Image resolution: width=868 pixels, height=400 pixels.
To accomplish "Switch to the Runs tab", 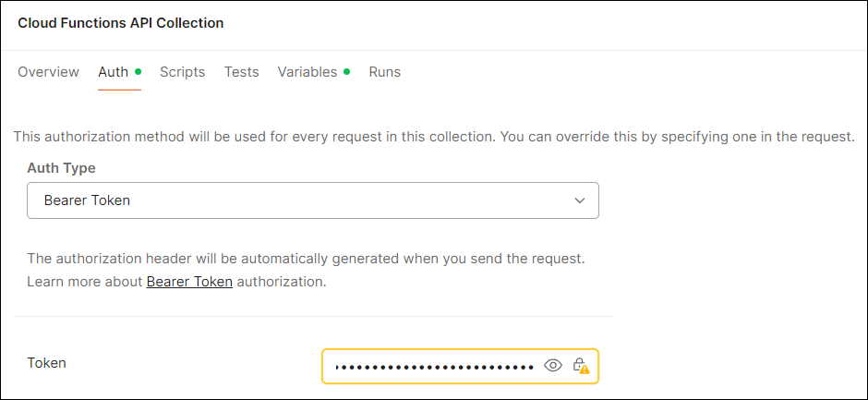I will point(384,72).
